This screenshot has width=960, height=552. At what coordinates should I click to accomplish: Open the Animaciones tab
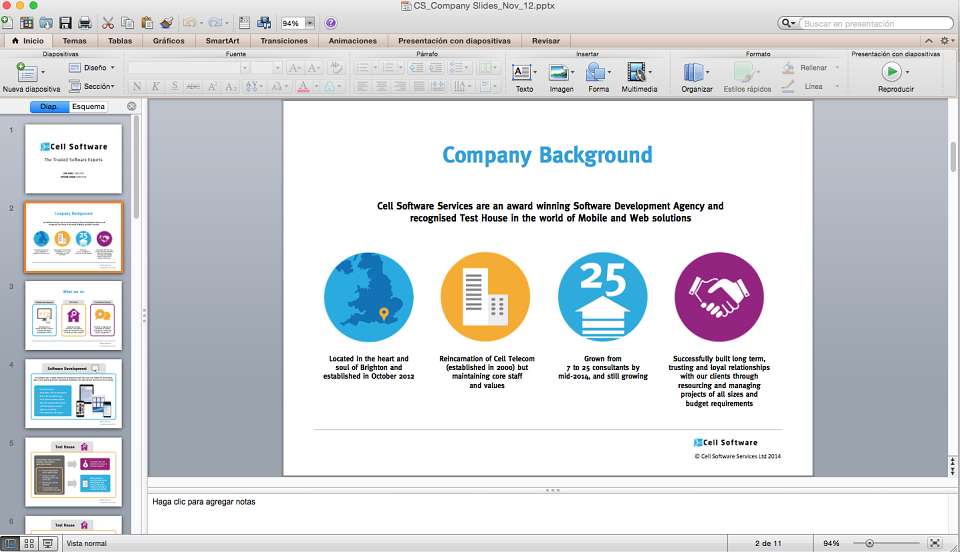pos(353,41)
